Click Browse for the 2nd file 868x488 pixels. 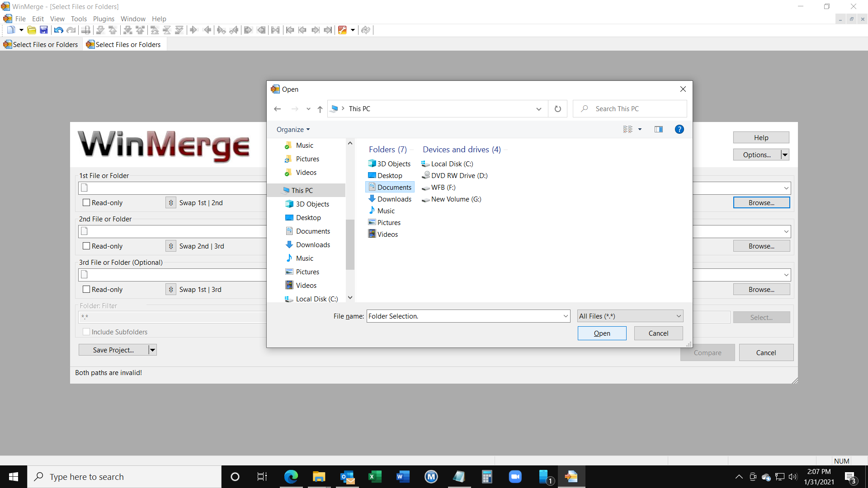[x=761, y=246]
